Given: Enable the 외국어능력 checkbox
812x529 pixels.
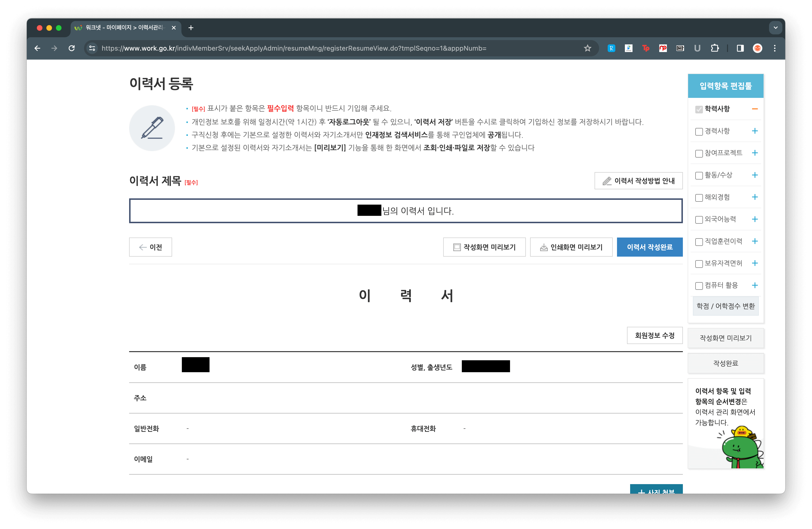Looking at the screenshot, I should coord(699,219).
